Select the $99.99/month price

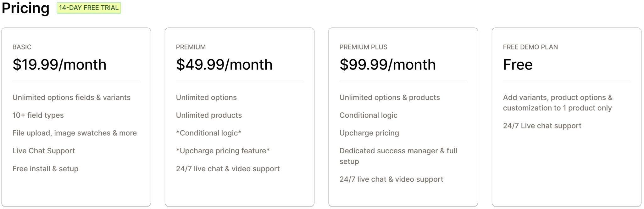coord(388,65)
